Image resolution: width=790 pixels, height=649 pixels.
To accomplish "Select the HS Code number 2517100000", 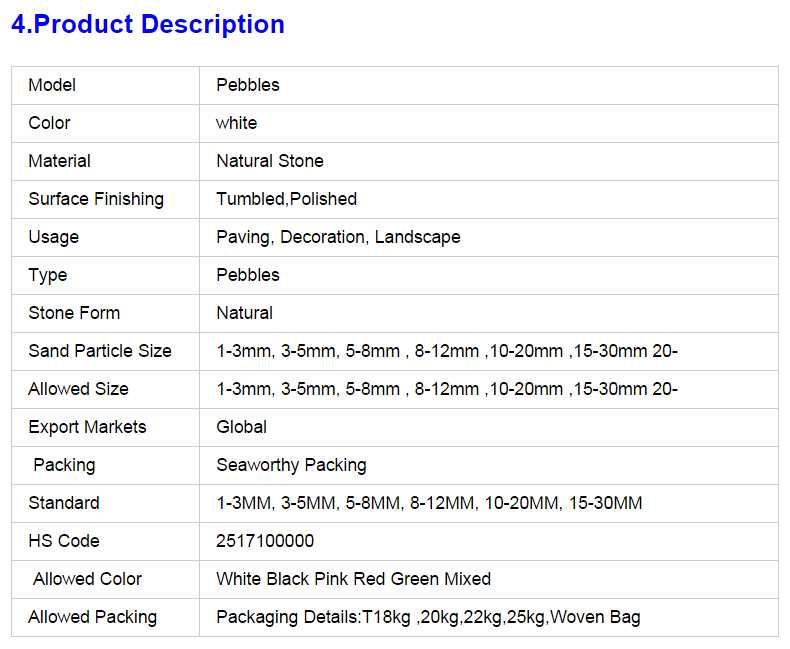I will [x=265, y=541].
